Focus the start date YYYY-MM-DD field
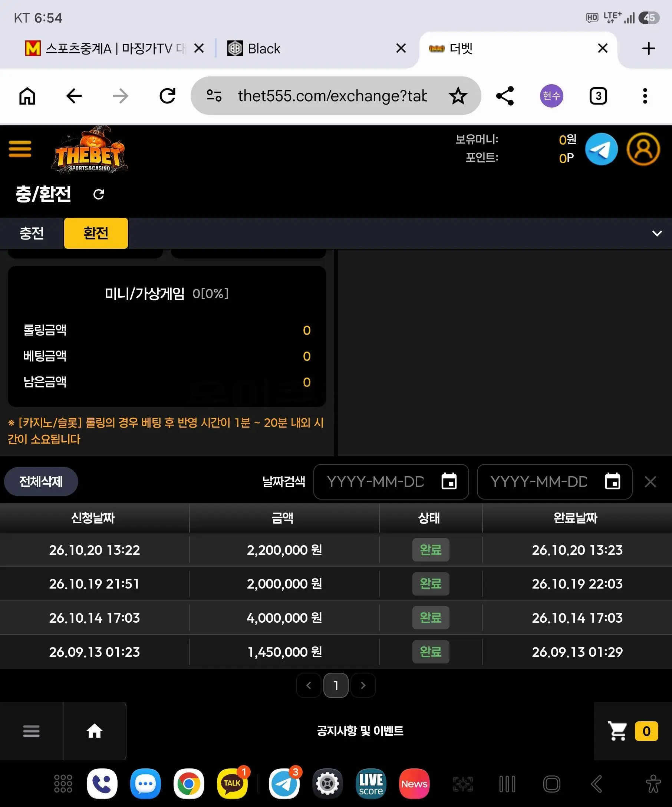This screenshot has width=672, height=807. [x=391, y=481]
